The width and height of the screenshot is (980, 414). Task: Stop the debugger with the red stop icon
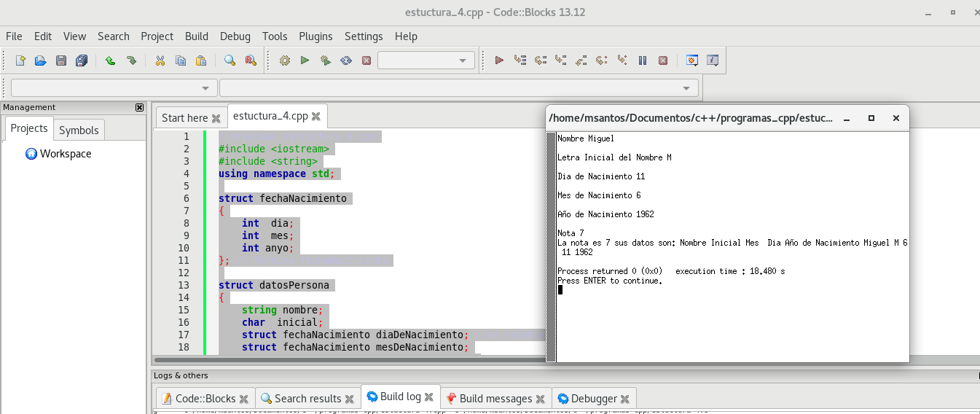tap(663, 60)
